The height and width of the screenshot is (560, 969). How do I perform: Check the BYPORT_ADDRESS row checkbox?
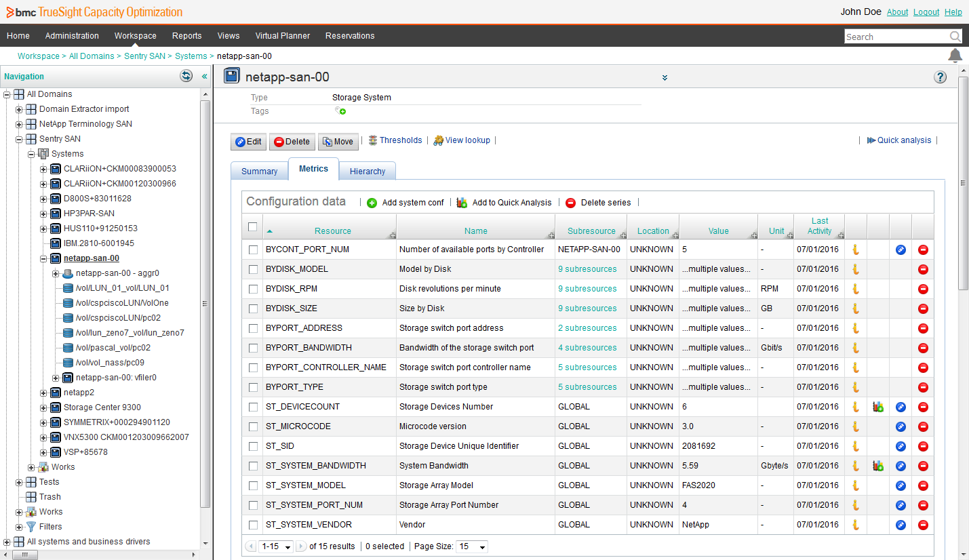click(253, 328)
